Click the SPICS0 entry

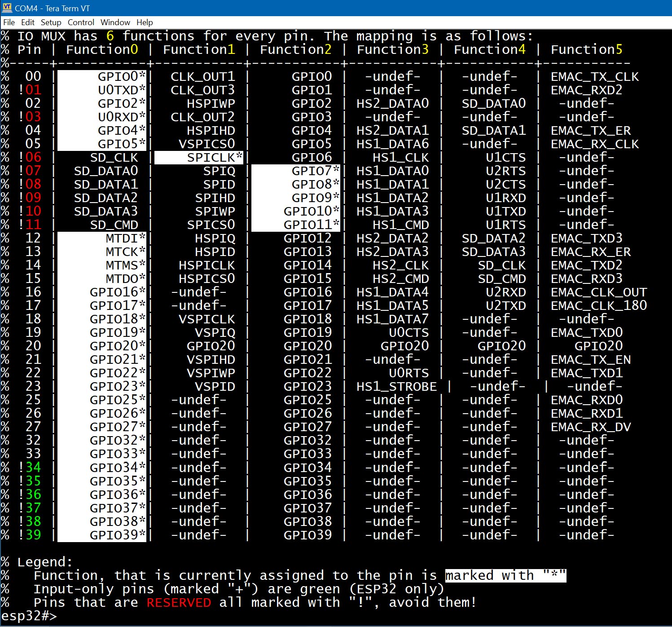tap(211, 225)
